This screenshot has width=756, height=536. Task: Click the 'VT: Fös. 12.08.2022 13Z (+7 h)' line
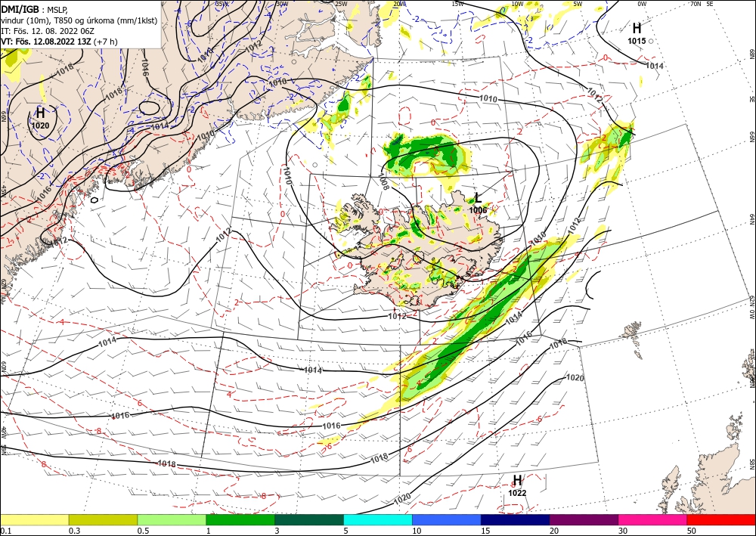[59, 42]
